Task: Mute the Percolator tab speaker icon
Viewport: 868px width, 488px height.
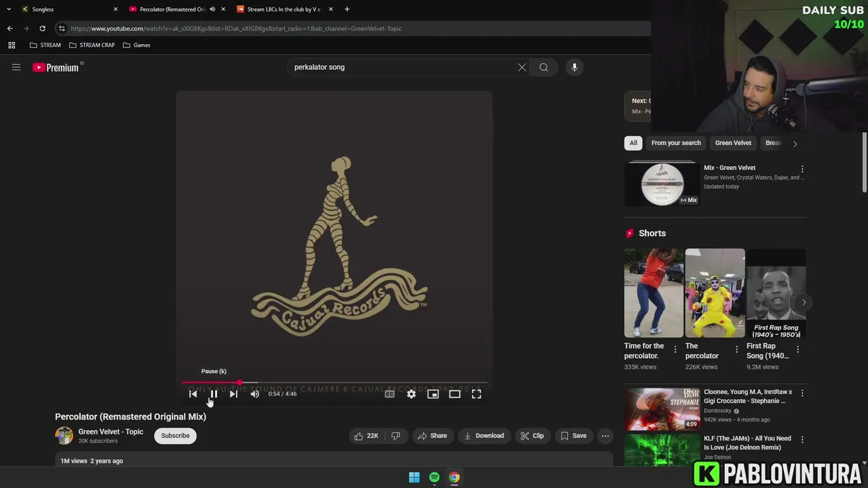Action: [212, 9]
